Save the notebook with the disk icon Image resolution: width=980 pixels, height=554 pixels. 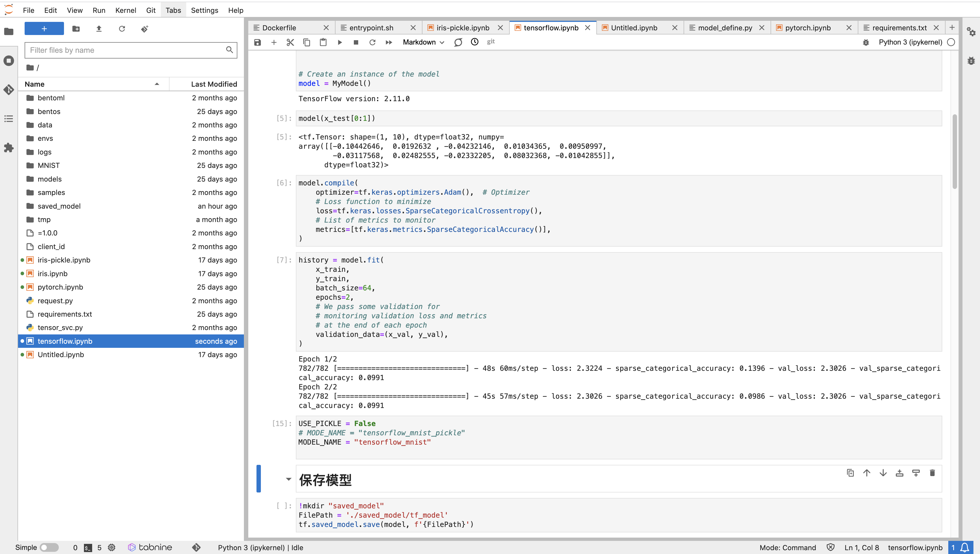click(258, 42)
